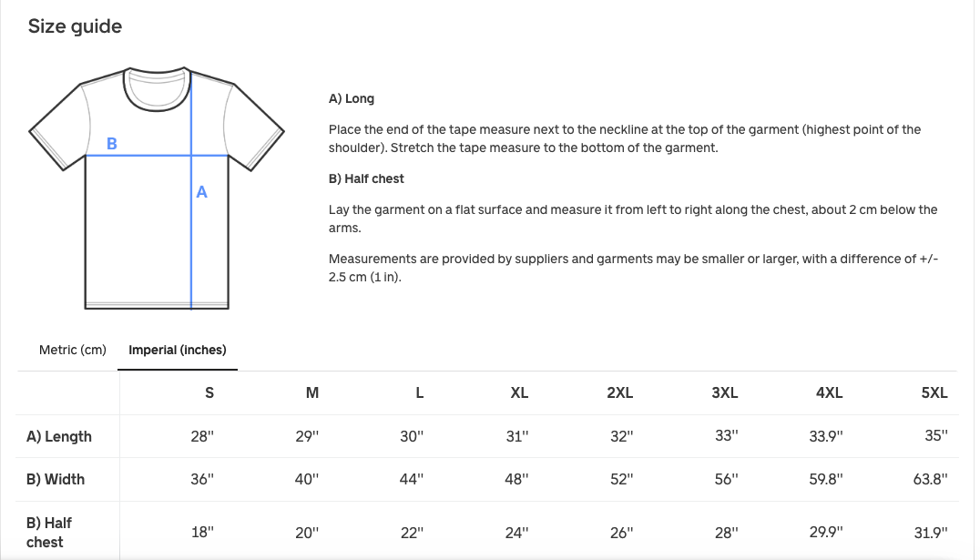The height and width of the screenshot is (560, 980).
Task: Click the B) Half chest table row label
Action: pyautogui.click(x=49, y=533)
